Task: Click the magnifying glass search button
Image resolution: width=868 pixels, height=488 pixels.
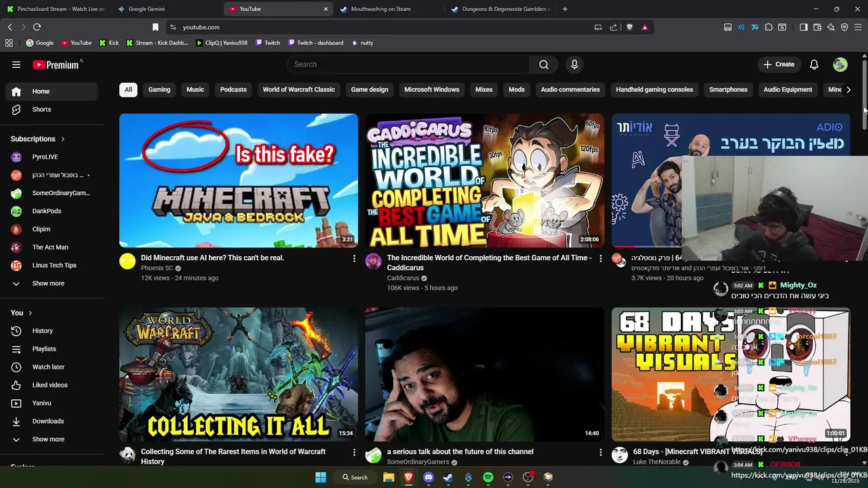Action: (x=544, y=64)
